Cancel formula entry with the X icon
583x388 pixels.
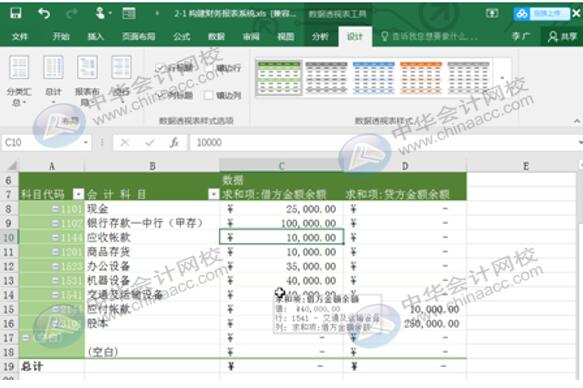(x=125, y=142)
